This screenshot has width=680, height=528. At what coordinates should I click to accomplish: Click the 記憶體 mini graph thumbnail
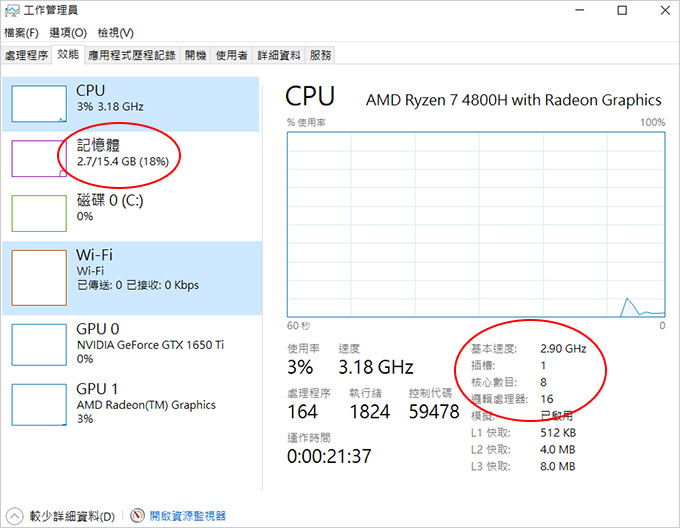(x=39, y=158)
